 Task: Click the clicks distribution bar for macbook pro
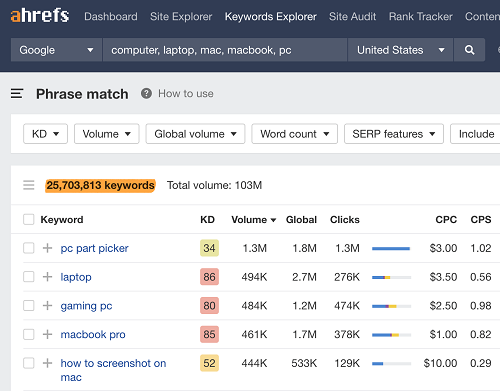tap(391, 334)
